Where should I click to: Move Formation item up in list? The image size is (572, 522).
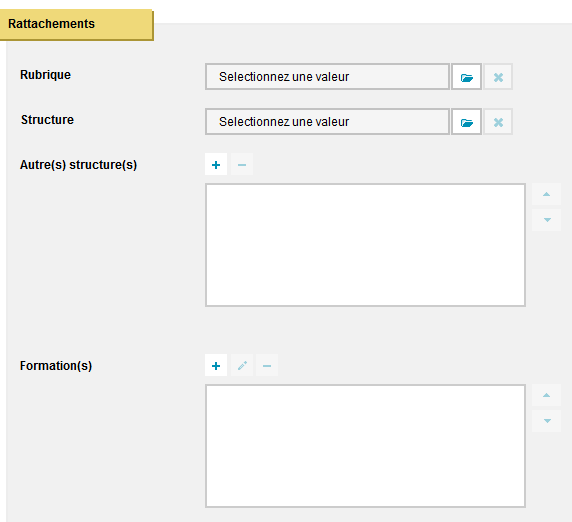pyautogui.click(x=546, y=395)
